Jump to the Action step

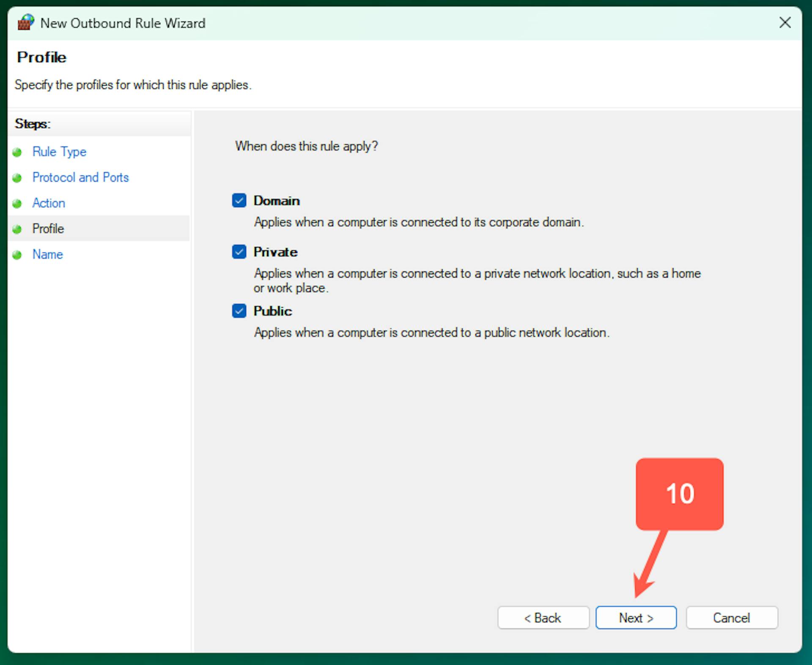click(49, 203)
